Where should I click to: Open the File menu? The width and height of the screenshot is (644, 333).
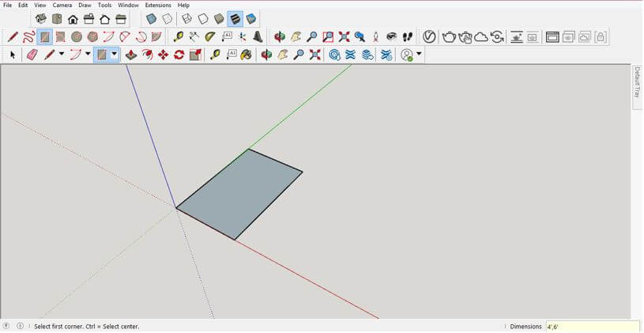pyautogui.click(x=7, y=6)
